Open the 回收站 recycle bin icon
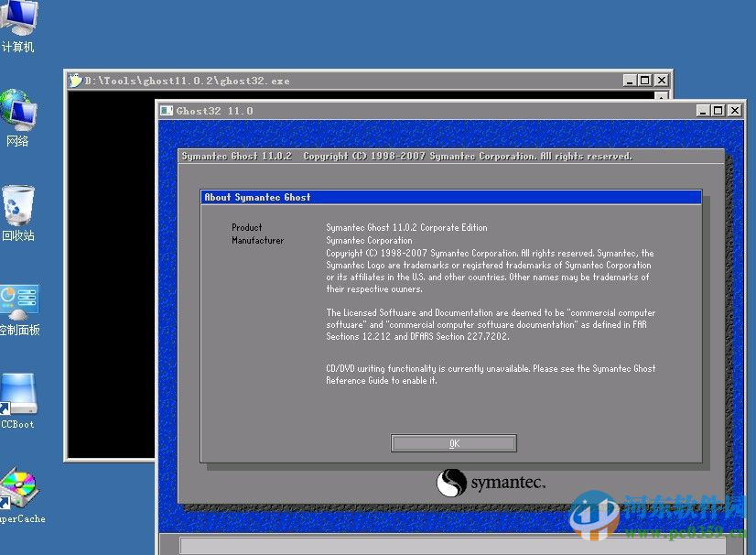Screen dimensions: 756x555 (17, 212)
